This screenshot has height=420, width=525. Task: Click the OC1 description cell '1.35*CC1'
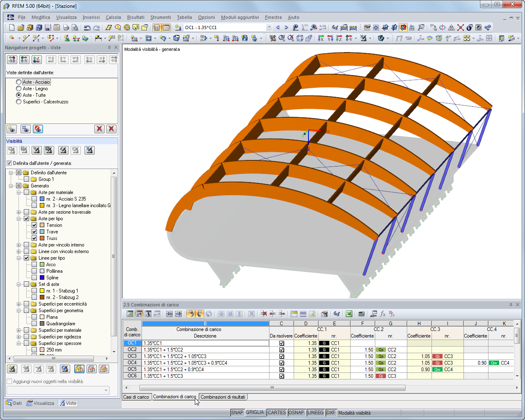click(205, 343)
